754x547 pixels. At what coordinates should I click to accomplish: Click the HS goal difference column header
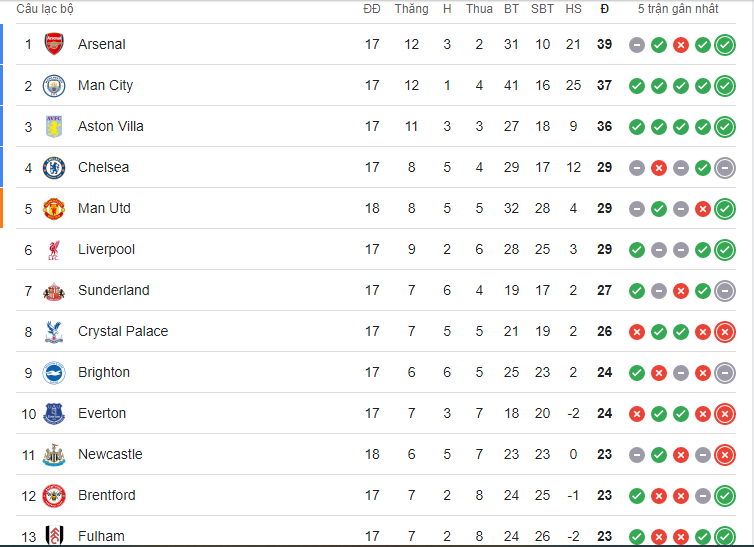coord(573,9)
